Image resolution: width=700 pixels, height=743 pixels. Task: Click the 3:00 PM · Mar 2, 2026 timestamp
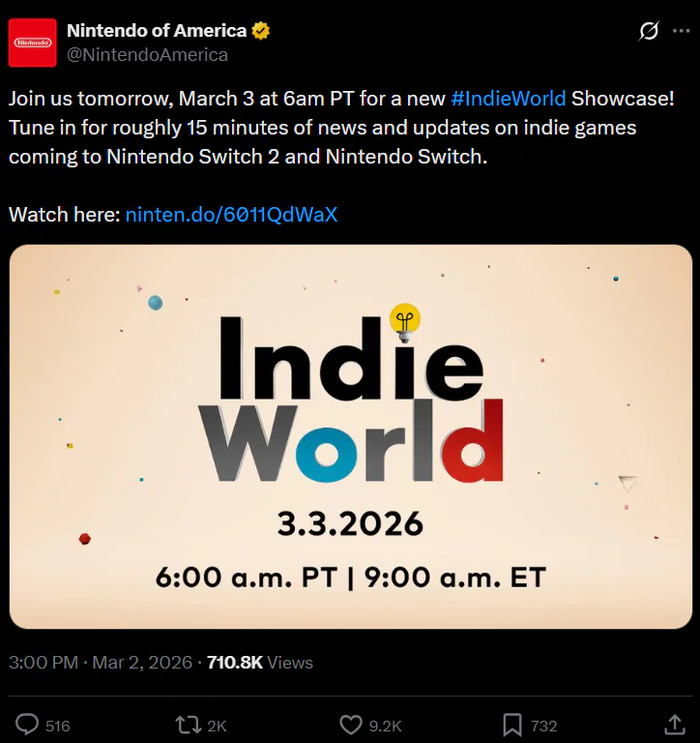pos(101,663)
